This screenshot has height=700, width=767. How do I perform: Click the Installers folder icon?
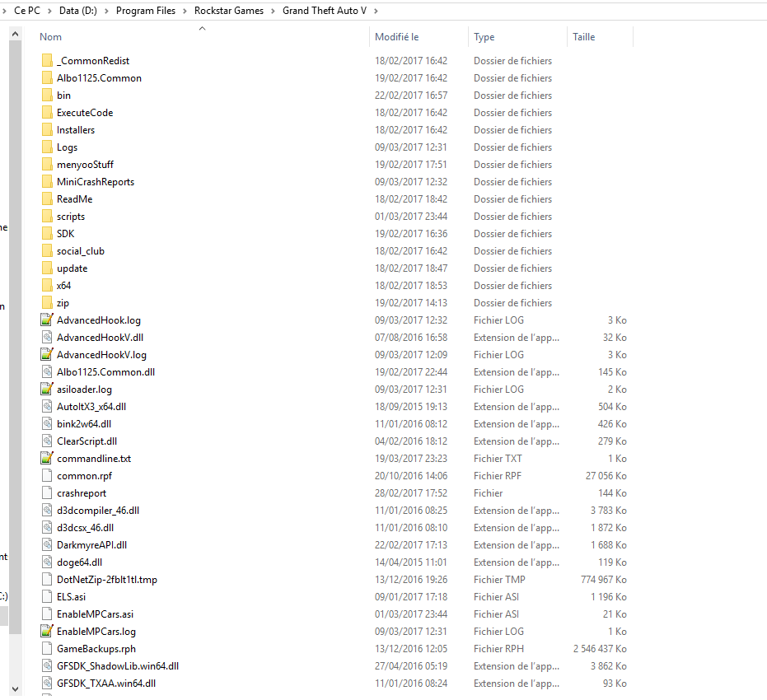[47, 130]
